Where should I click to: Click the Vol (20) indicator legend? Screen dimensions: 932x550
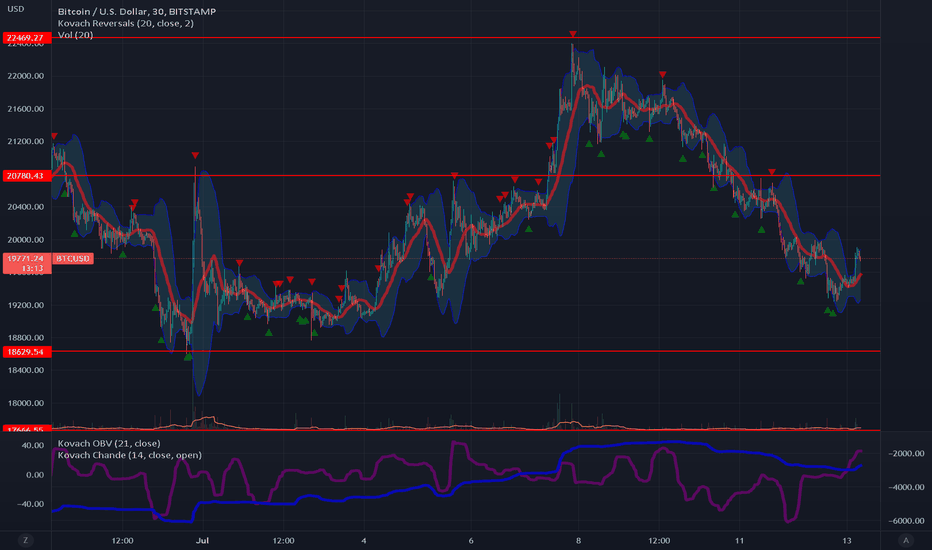coord(75,35)
